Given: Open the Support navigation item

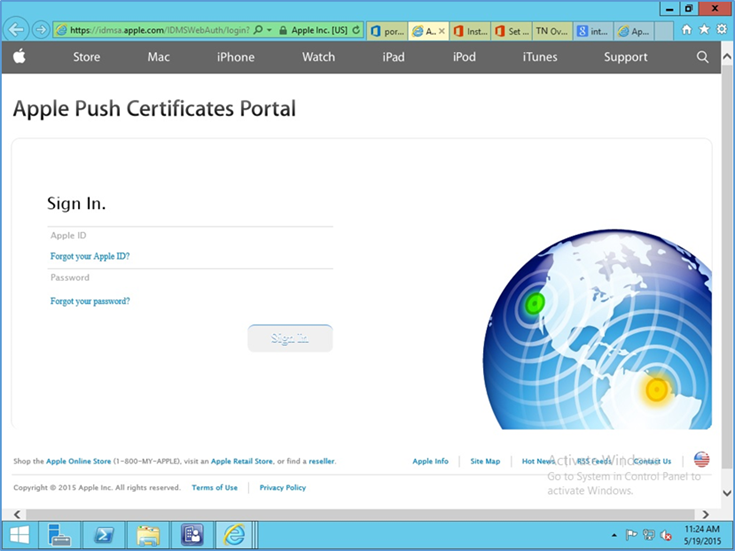Looking at the screenshot, I should pos(625,57).
